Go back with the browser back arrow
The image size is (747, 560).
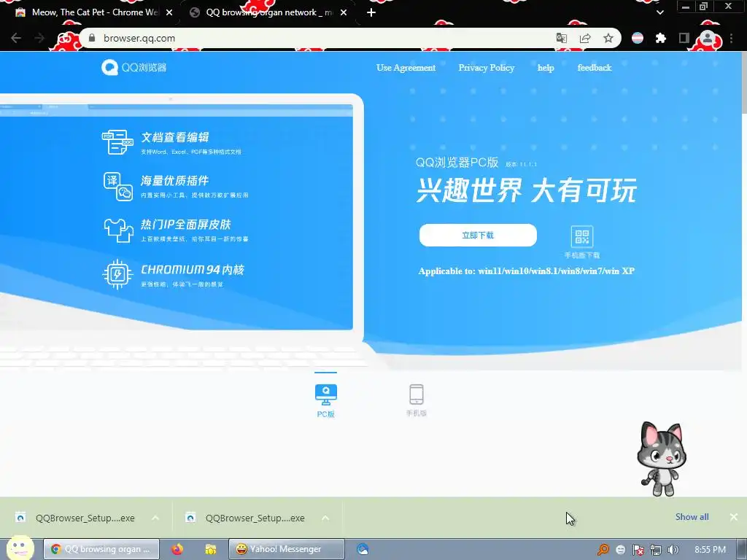tap(16, 38)
